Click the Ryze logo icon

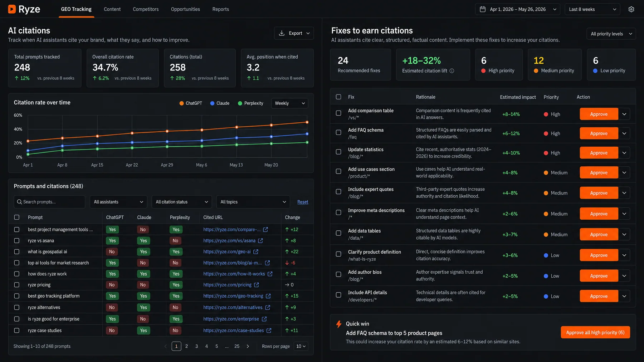tap(12, 9)
